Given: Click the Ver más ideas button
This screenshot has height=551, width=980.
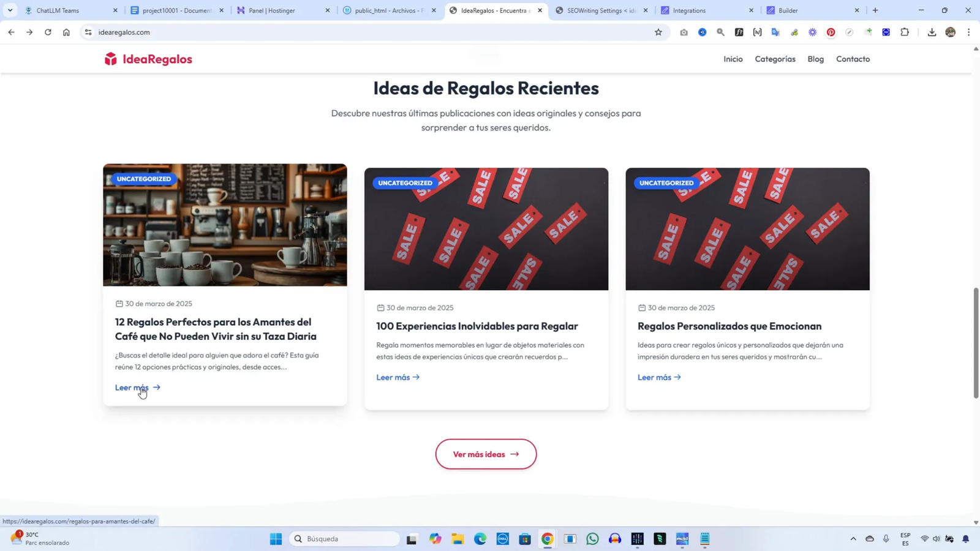Looking at the screenshot, I should coord(485,454).
